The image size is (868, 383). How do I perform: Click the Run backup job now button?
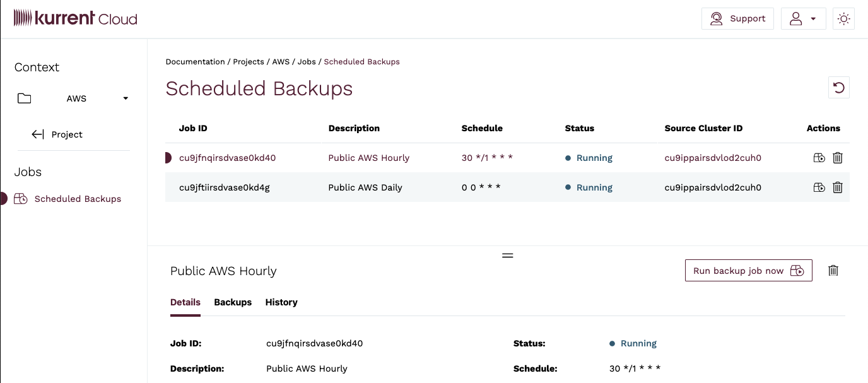click(x=748, y=270)
